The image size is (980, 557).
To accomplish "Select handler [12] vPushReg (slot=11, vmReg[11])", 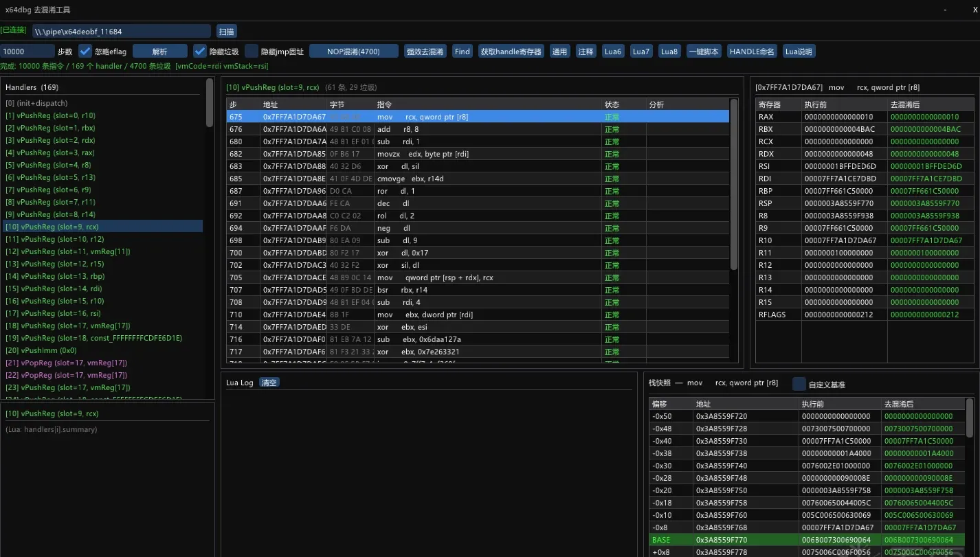I will 104,251.
